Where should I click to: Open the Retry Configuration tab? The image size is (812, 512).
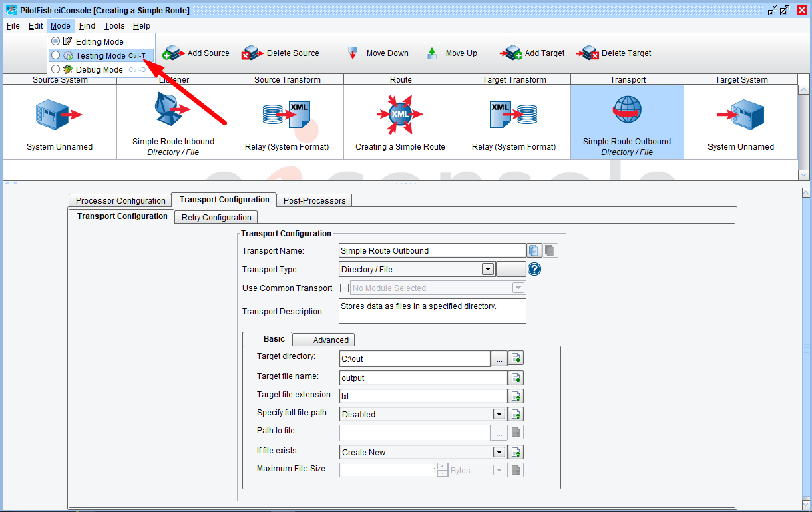(216, 217)
